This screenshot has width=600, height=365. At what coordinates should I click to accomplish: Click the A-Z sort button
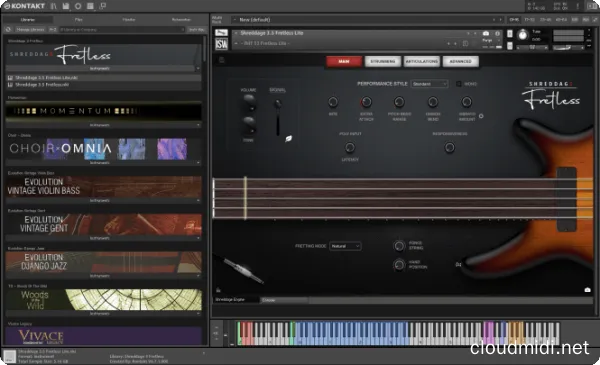coord(53,29)
